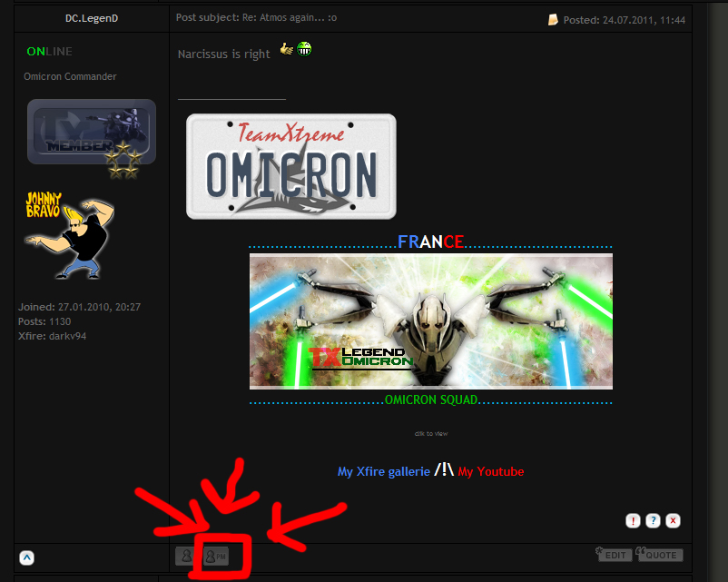Click the back-to-top arrow icon
The width and height of the screenshot is (728, 582).
26,557
